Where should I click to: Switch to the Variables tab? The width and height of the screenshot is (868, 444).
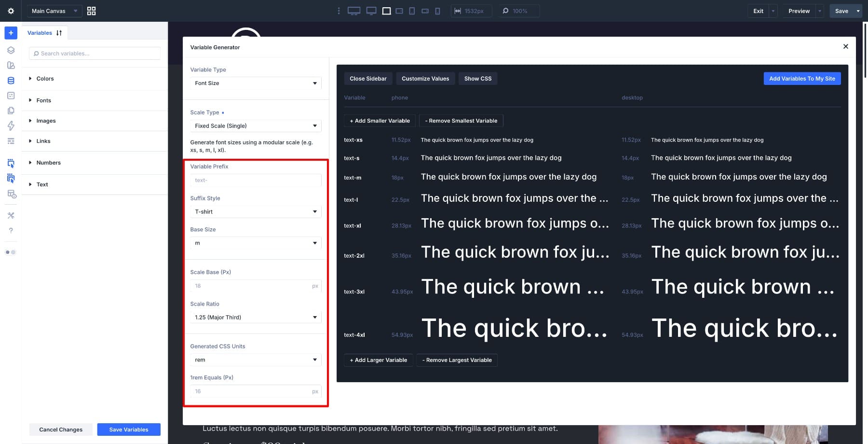coord(40,33)
